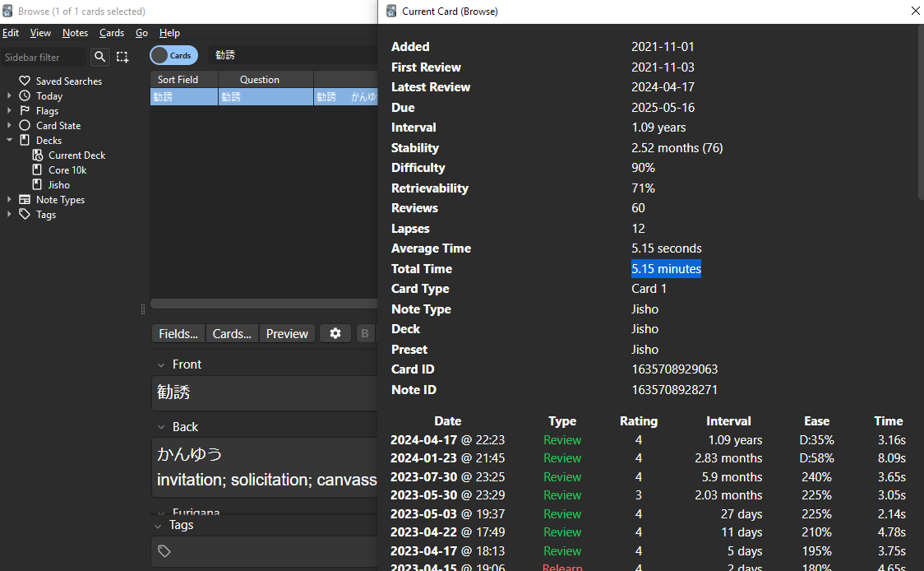Screen dimensions: 924x571
Task: Click the sidebar search magnifier icon
Action: tap(100, 57)
